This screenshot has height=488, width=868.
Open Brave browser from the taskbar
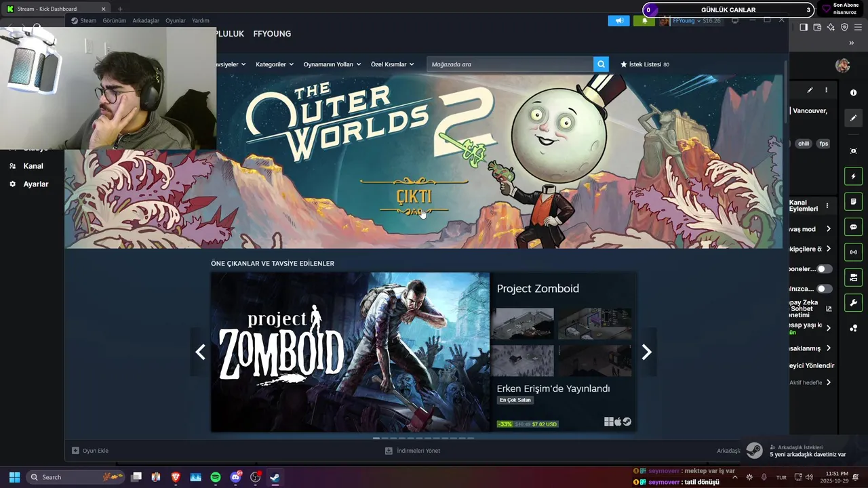click(176, 477)
